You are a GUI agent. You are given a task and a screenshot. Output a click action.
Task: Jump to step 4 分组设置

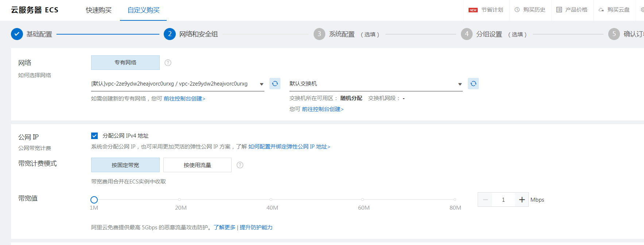tap(467, 34)
